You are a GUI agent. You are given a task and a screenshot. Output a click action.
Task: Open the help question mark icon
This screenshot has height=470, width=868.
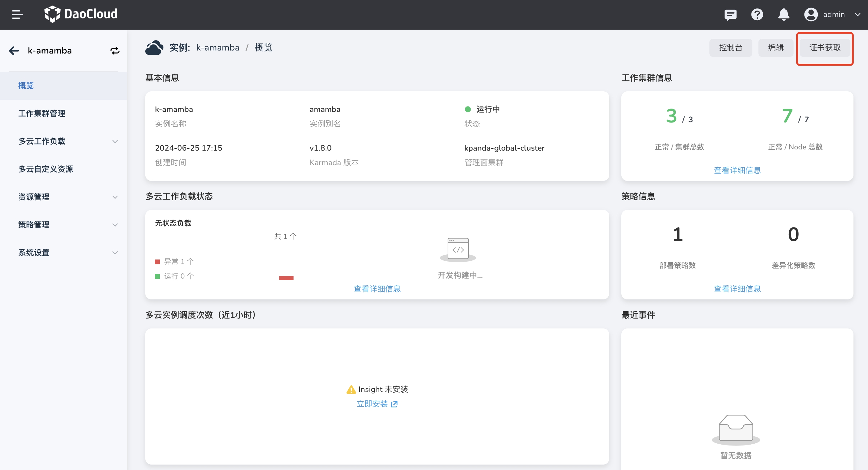click(757, 15)
